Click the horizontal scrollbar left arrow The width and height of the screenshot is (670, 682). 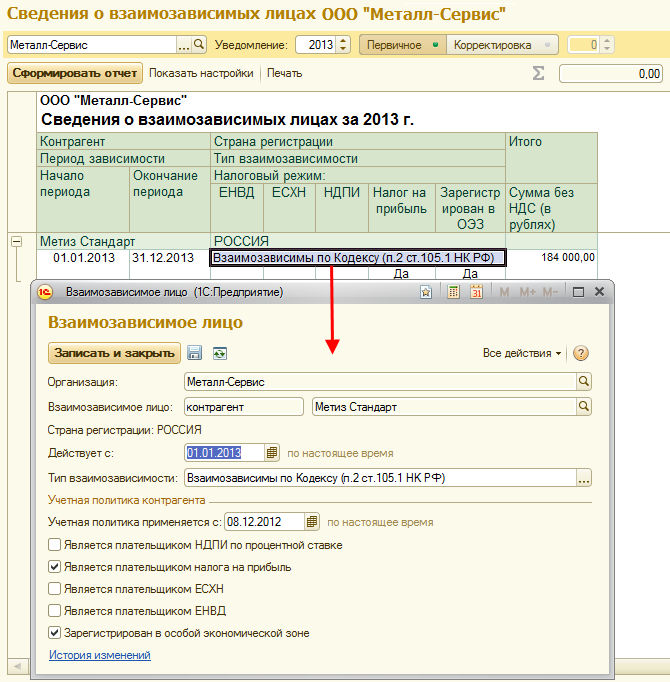coord(18,665)
